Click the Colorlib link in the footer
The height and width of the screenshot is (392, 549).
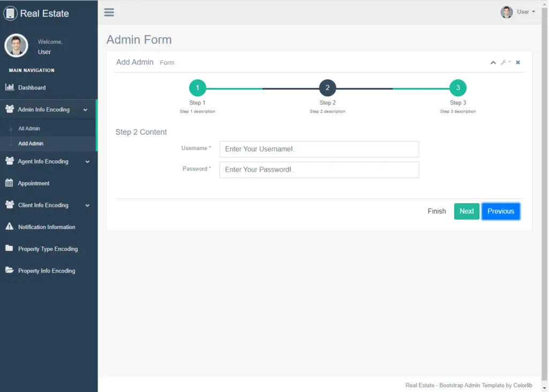coord(522,385)
